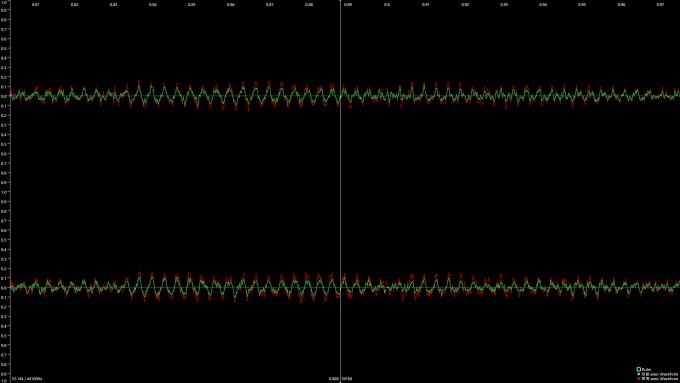Click the 0.92 time ruler mark
The width and height of the screenshot is (680, 383).
click(x=465, y=4)
